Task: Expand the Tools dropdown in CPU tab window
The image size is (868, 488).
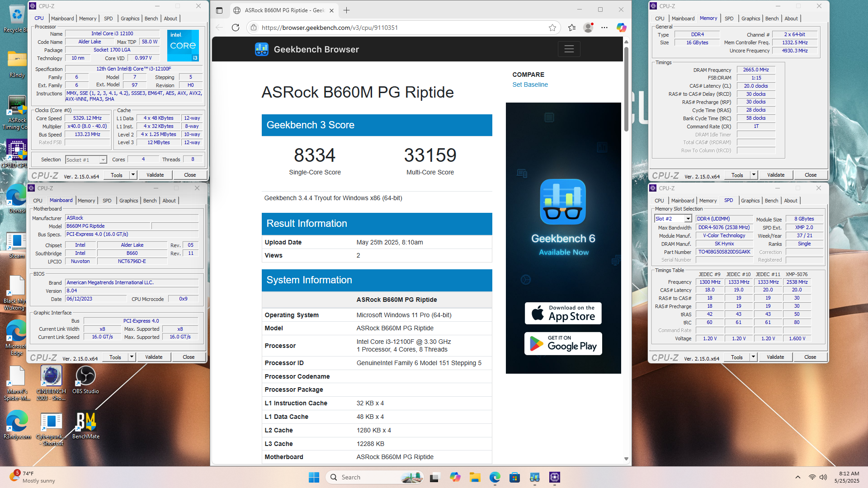Action: (x=133, y=175)
